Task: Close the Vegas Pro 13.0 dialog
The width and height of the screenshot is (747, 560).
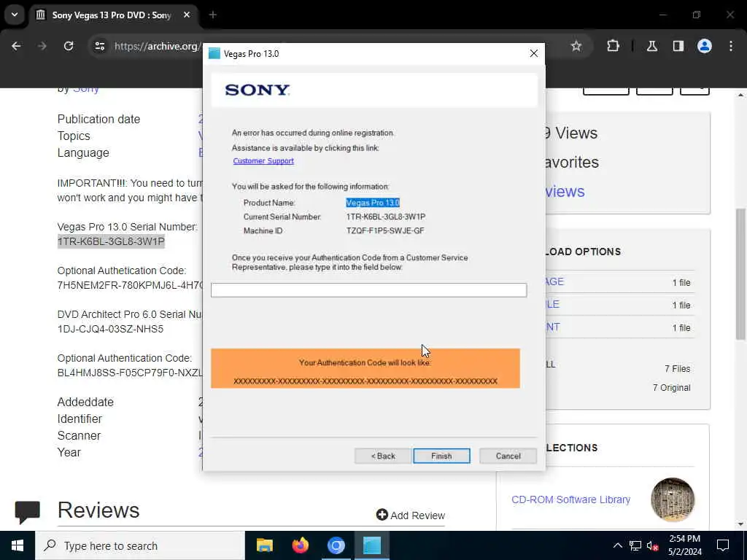Action: pos(533,53)
